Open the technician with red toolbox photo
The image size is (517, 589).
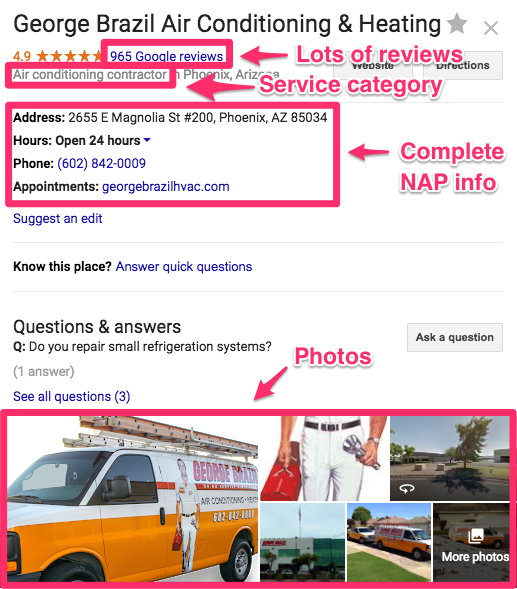(325, 458)
